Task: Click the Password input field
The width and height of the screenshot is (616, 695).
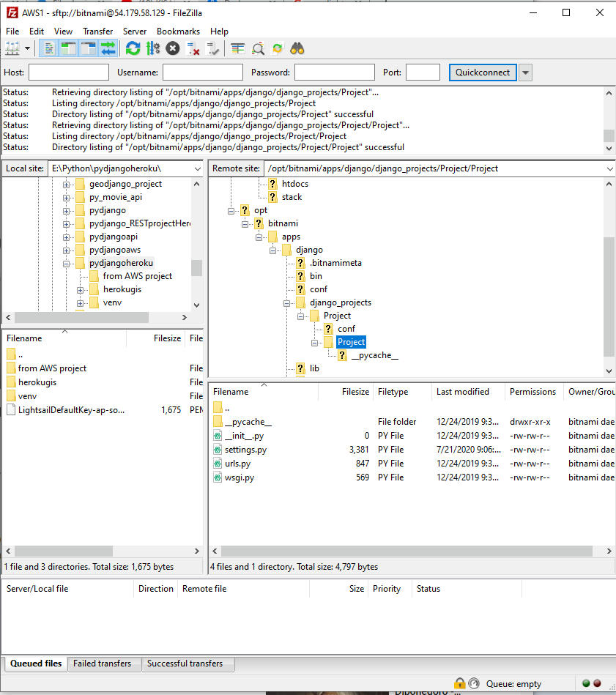Action: 335,73
